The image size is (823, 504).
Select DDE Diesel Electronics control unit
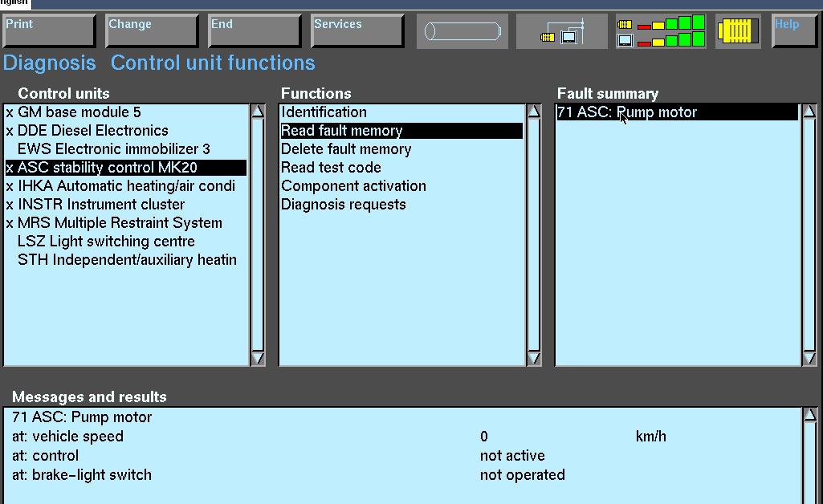[x=93, y=131]
